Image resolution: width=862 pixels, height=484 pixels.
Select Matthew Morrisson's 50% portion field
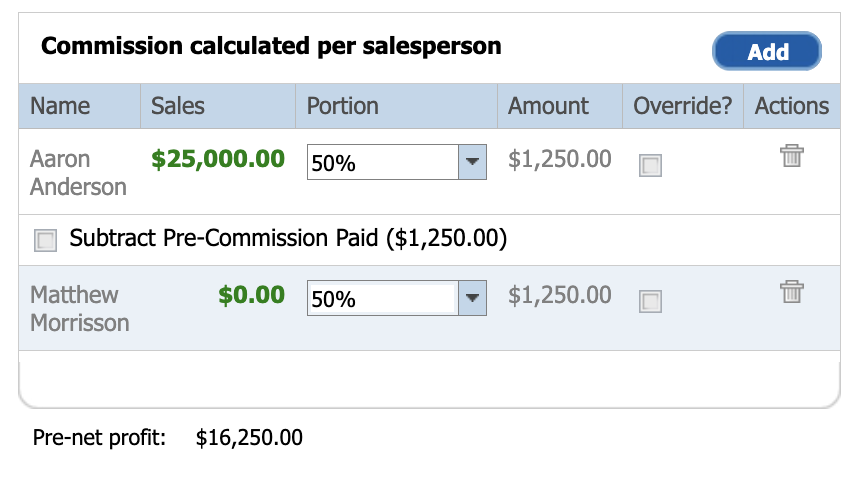tap(383, 298)
